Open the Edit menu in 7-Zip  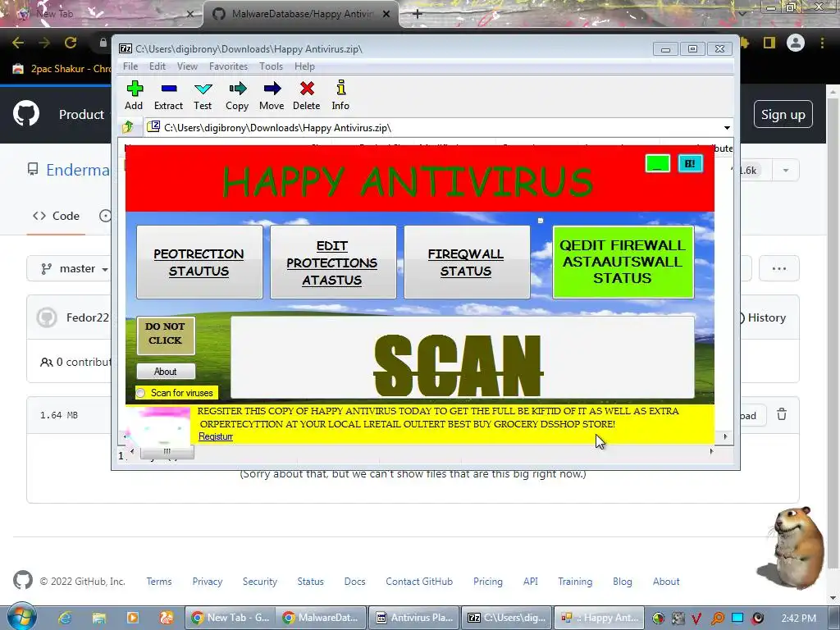[157, 66]
